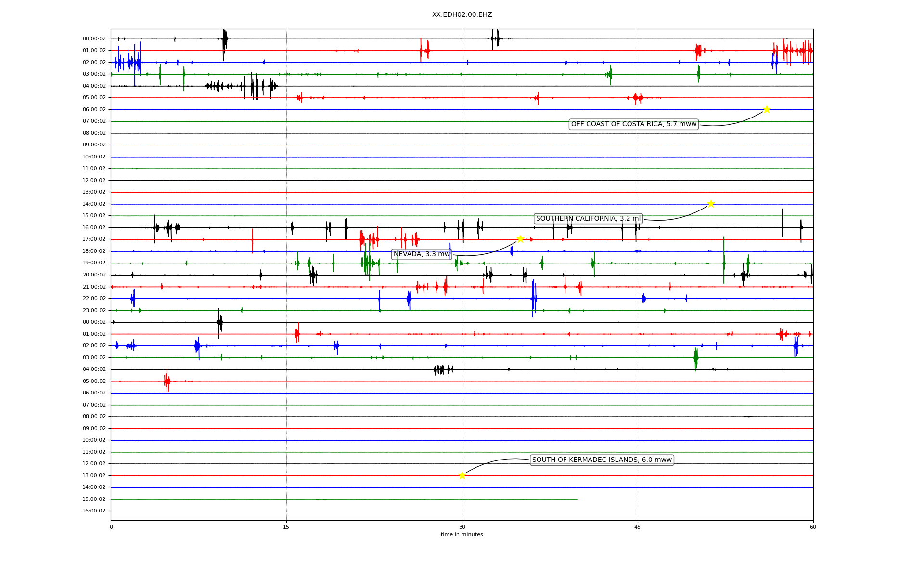Click the Nevada earthquake star marker
This screenshot has height=578, width=924.
520,239
